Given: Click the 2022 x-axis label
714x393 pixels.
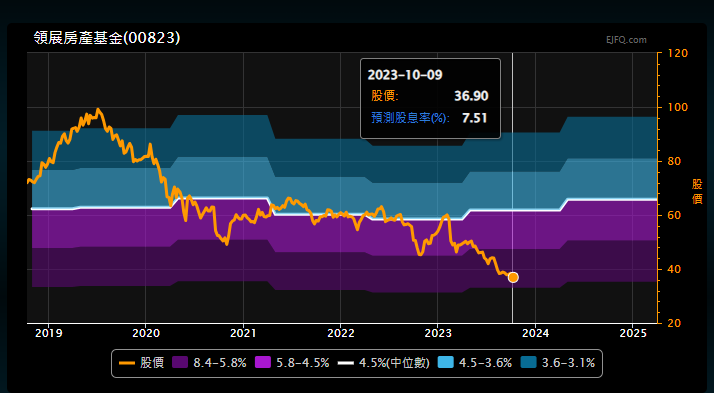Looking at the screenshot, I should tap(341, 333).
